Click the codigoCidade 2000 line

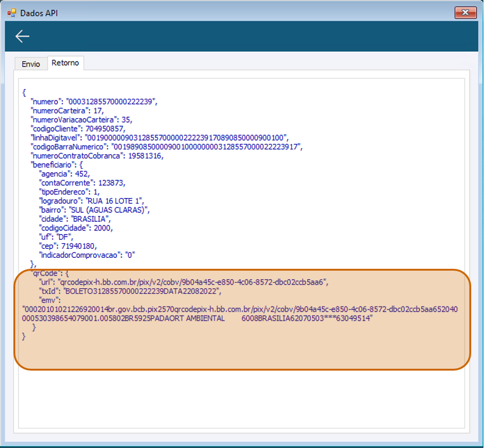click(76, 228)
